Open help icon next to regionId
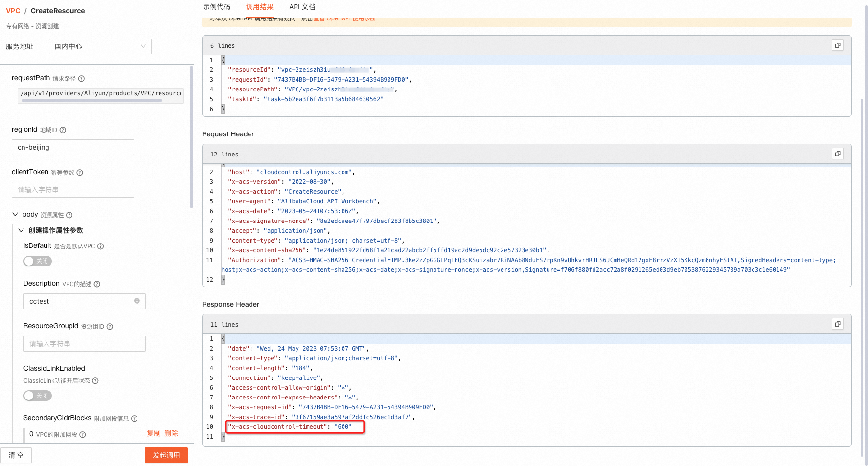868x466 pixels. click(63, 130)
